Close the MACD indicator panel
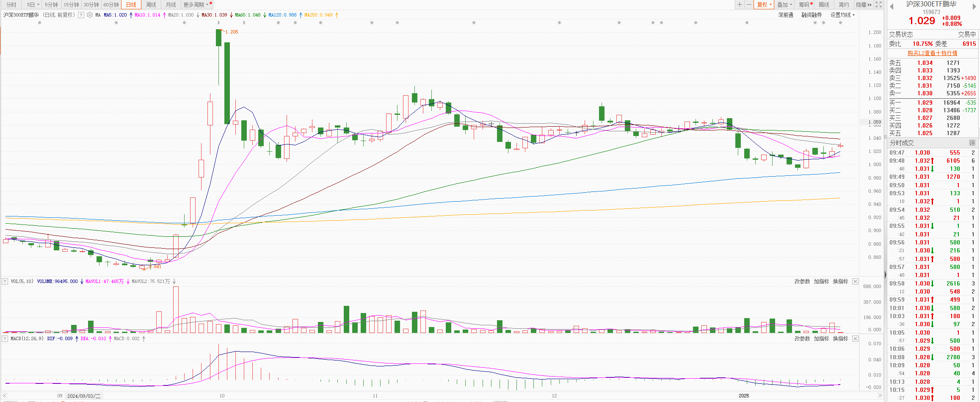The width and height of the screenshot is (980, 402). coord(855,338)
